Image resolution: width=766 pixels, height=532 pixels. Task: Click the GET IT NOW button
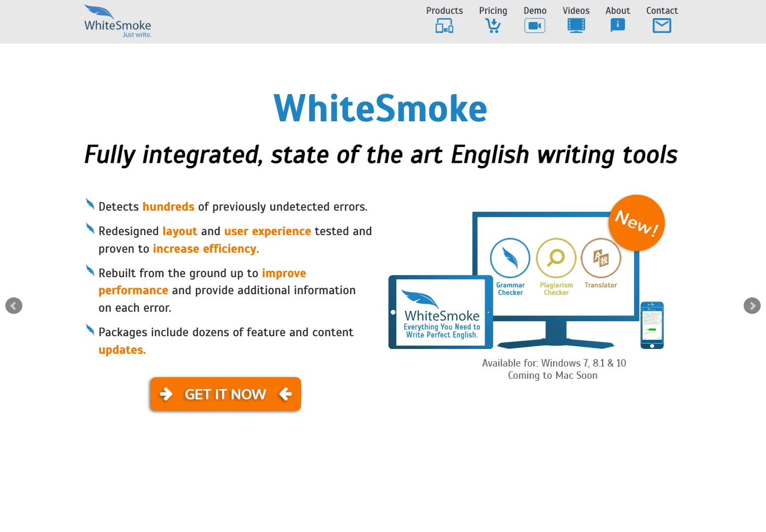click(x=226, y=394)
